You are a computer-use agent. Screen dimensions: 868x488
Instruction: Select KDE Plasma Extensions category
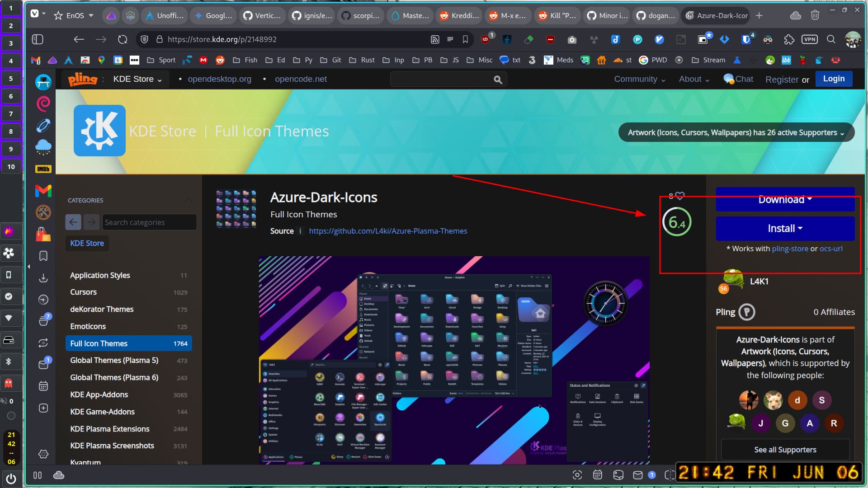(128, 429)
